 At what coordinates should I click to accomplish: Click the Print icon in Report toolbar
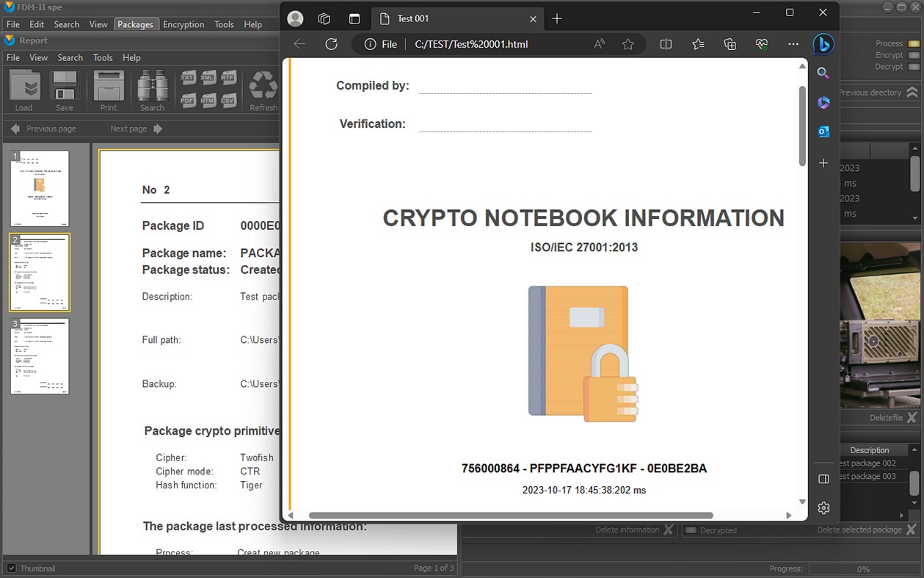click(109, 87)
